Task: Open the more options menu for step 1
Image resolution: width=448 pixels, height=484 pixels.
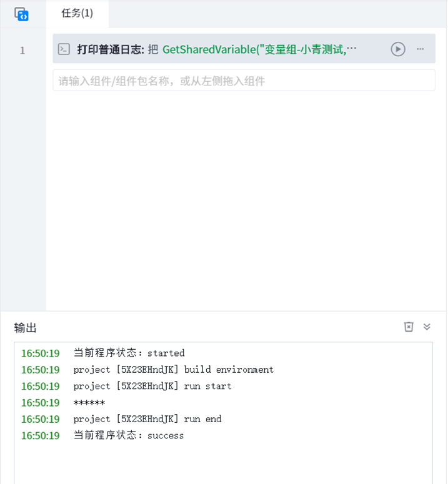Action: (421, 49)
